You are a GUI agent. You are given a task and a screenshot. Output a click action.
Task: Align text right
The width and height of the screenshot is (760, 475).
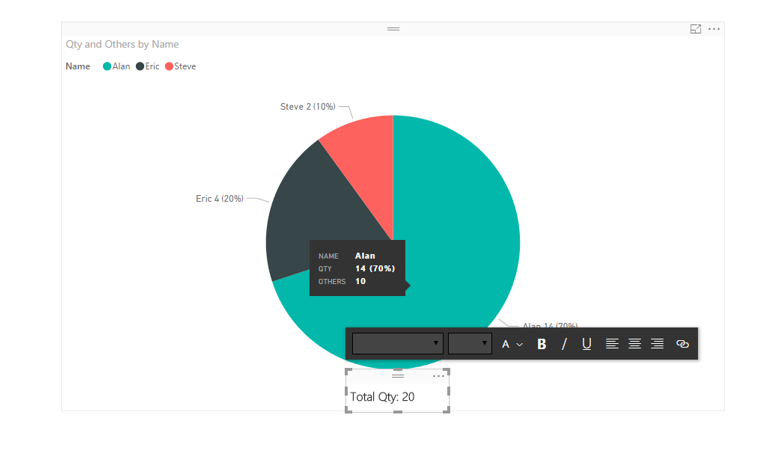(x=657, y=344)
